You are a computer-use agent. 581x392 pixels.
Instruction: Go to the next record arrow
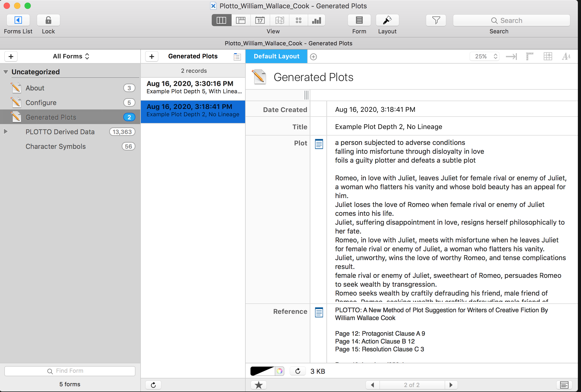click(x=451, y=385)
